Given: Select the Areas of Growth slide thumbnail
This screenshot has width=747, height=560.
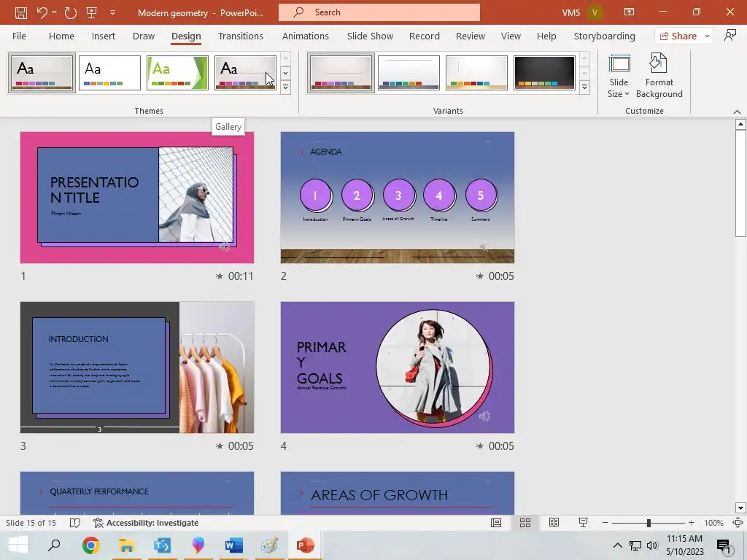Looking at the screenshot, I should pos(398,493).
